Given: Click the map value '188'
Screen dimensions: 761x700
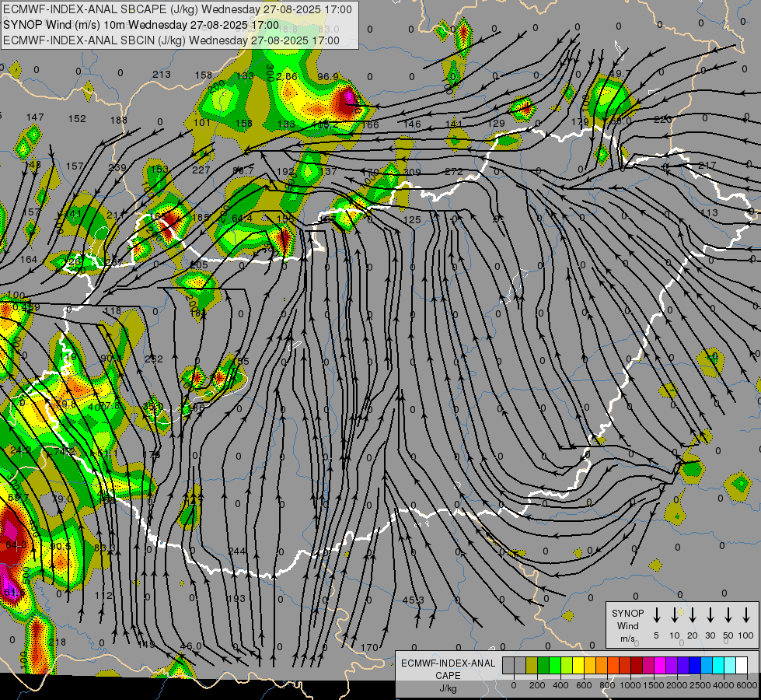Looking at the screenshot, I should point(118,120).
